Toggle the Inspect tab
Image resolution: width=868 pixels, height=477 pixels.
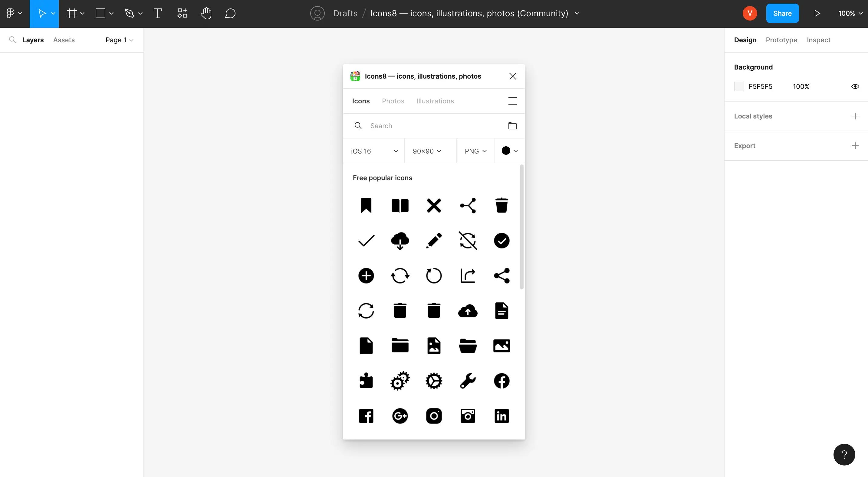819,40
